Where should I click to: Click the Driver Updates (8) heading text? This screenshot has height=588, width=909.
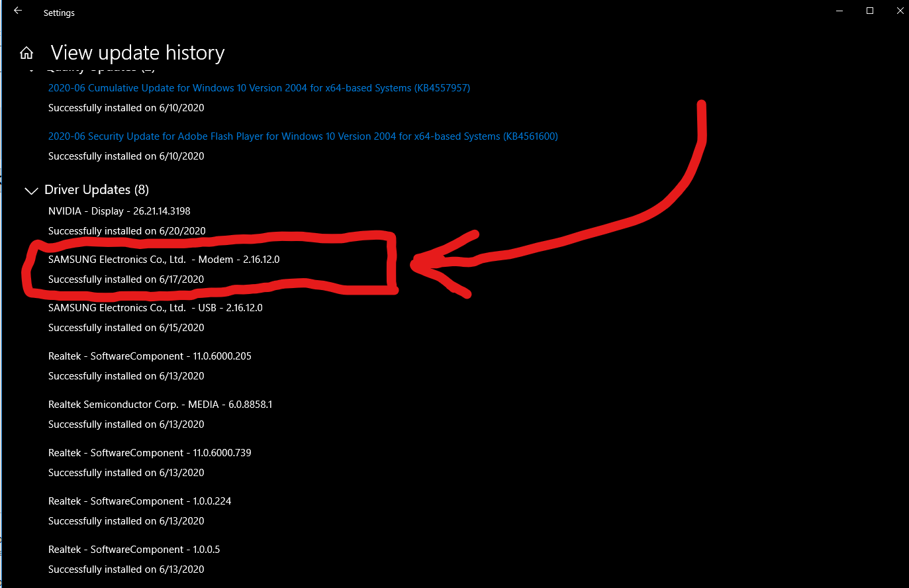tap(97, 190)
